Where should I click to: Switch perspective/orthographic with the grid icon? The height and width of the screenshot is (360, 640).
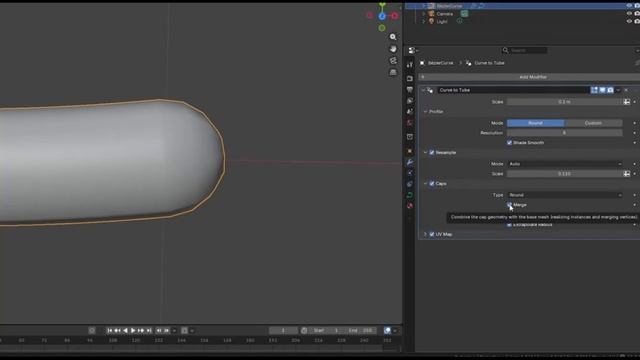(x=393, y=72)
